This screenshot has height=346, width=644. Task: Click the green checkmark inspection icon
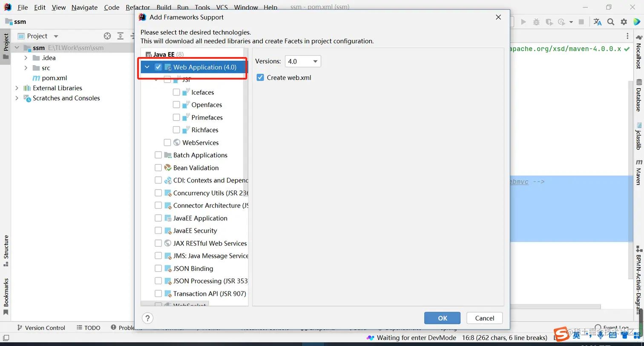[627, 49]
